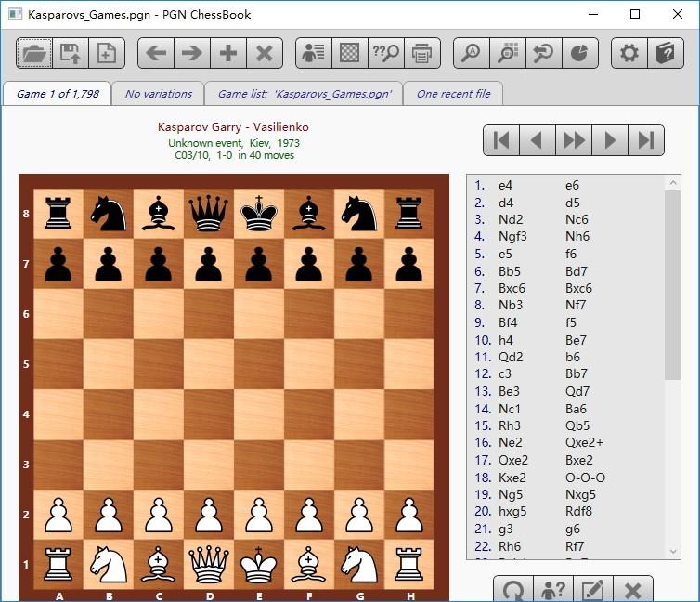Select White's move 12. c3
Viewport: 700px width, 602px height.
[x=505, y=373]
